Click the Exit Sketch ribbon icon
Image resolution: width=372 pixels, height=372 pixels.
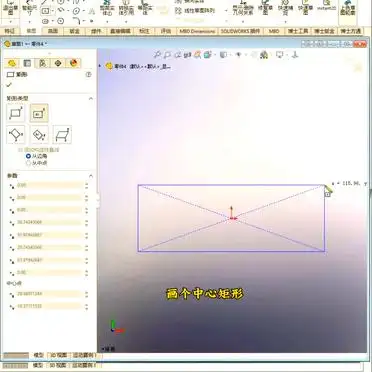(x=10, y=8)
